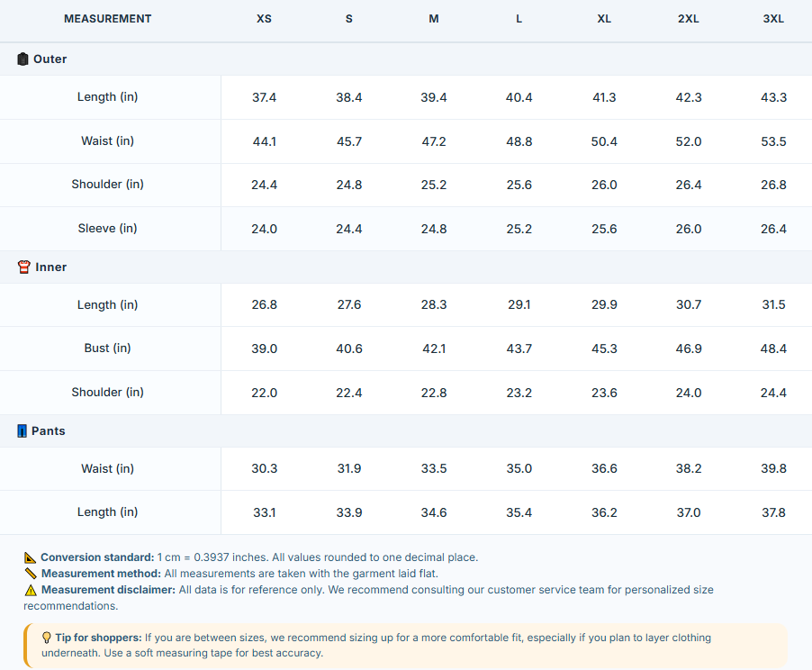The image size is (812, 670).
Task: Select the XS column header
Action: (264, 19)
